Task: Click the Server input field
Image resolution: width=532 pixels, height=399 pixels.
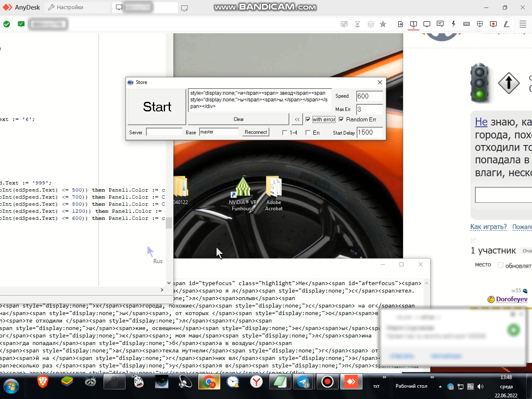Action: [164, 132]
